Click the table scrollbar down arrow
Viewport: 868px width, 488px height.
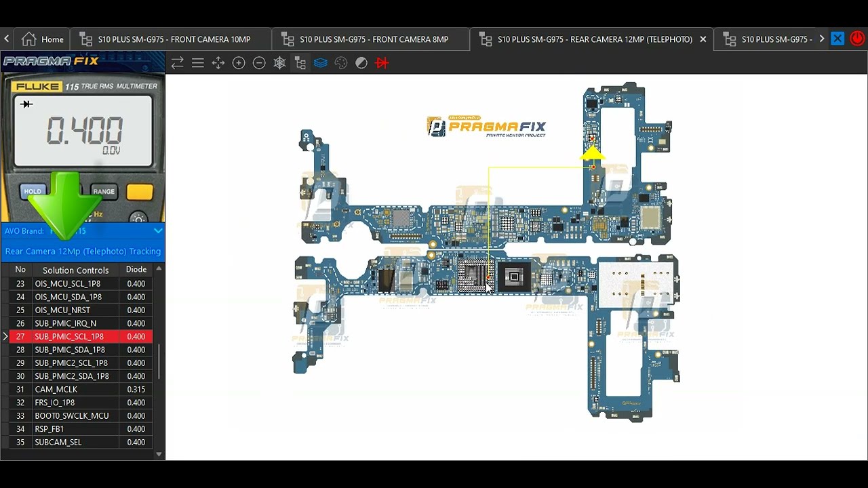click(x=159, y=454)
